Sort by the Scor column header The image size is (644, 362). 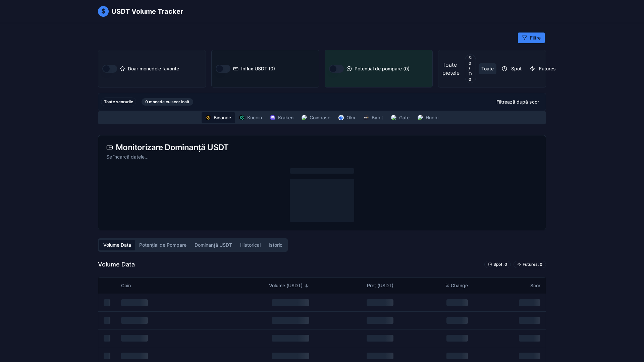click(x=535, y=286)
